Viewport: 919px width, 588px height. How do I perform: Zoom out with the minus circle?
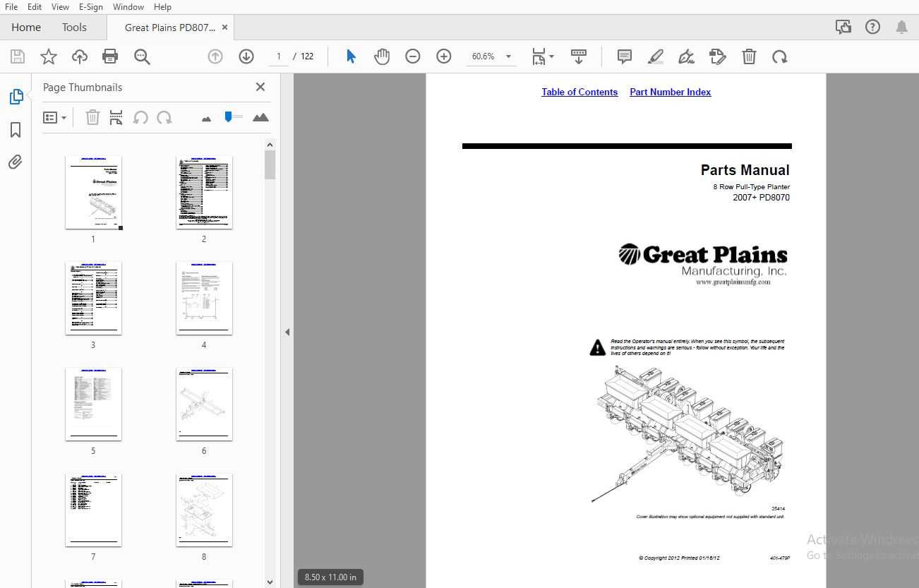point(413,56)
